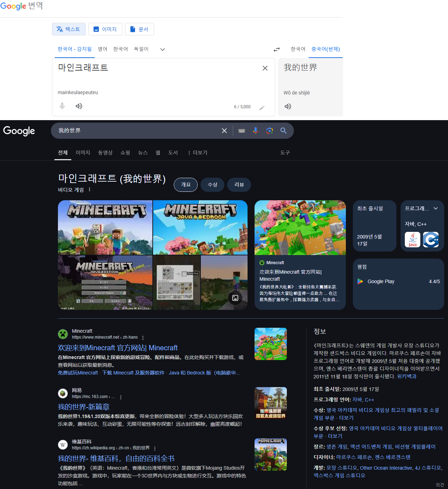Image resolution: width=448 pixels, height=489 pixels.
Task: Click the Minecraft Java & Bedrock image
Action: [200, 227]
